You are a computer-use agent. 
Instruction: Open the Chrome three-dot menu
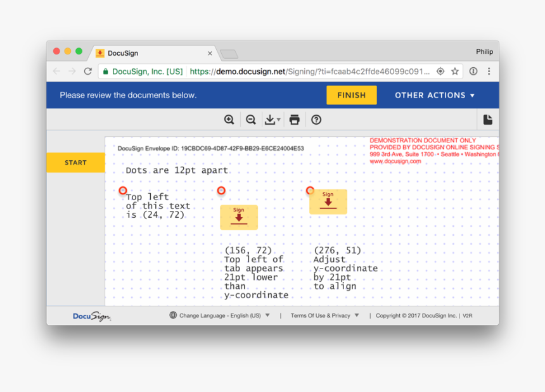coord(489,71)
